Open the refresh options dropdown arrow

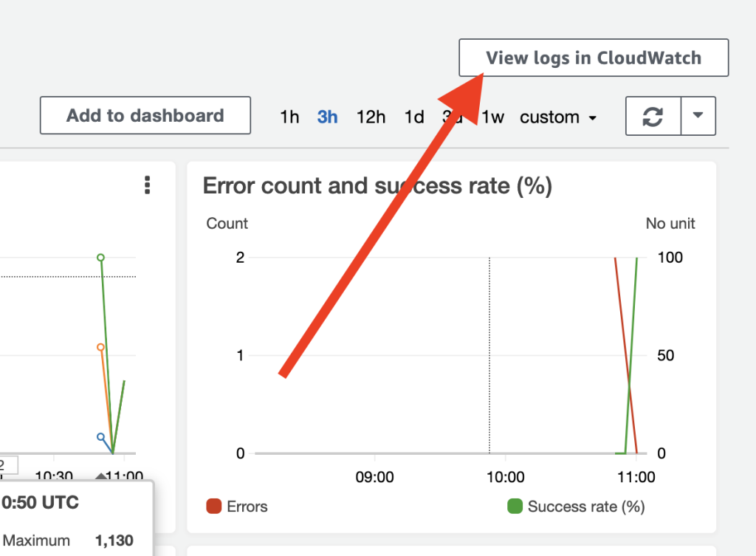pyautogui.click(x=698, y=116)
